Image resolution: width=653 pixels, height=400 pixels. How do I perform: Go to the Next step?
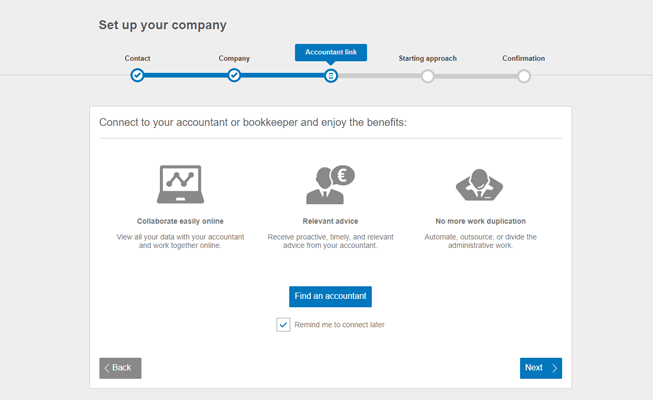(540, 368)
